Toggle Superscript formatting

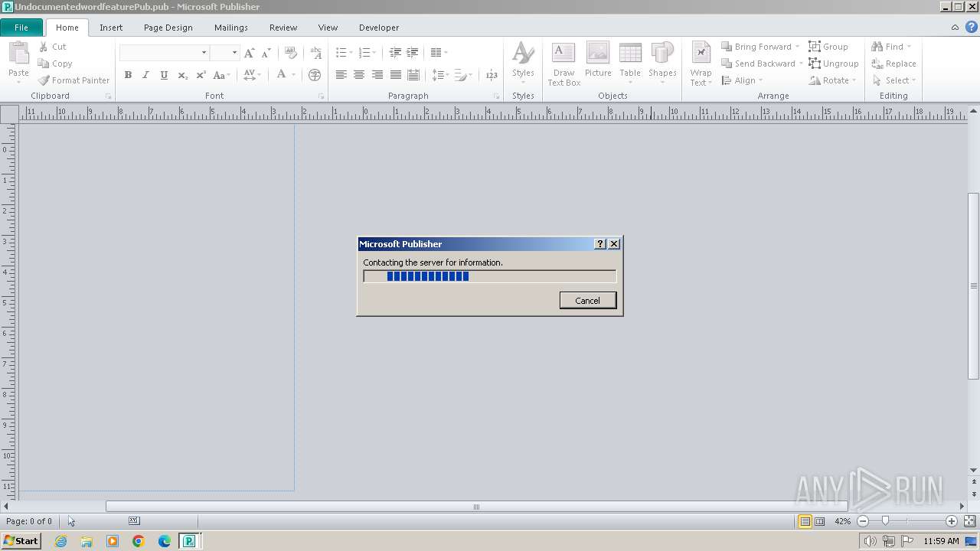201,75
